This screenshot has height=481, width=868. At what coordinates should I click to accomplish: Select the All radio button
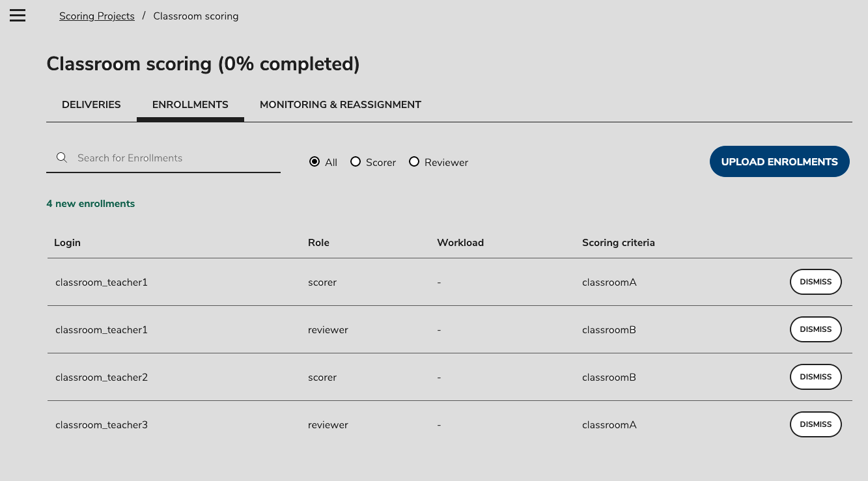(314, 161)
